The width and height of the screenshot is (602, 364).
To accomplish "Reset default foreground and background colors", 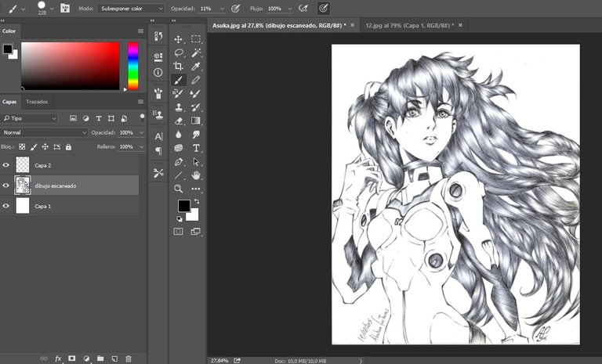I will click(x=180, y=219).
